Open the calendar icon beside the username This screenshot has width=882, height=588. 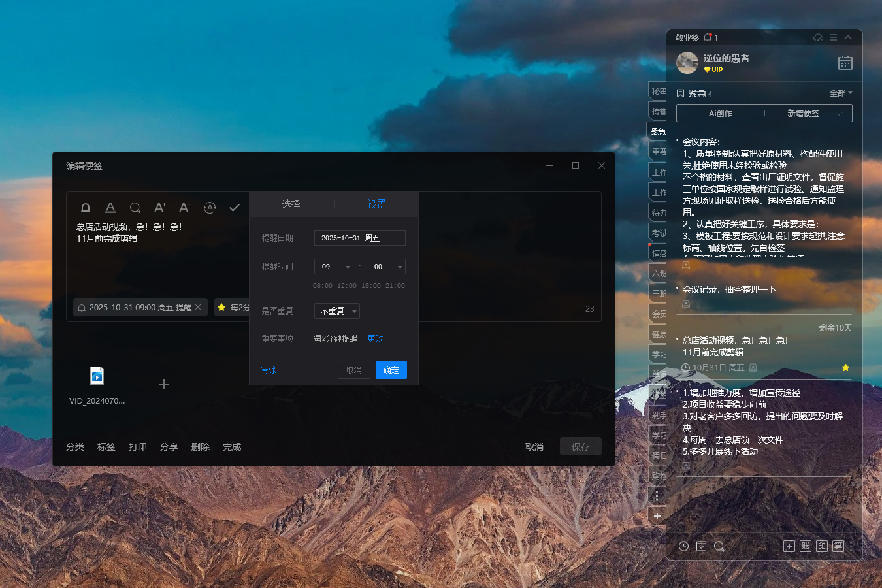(845, 63)
